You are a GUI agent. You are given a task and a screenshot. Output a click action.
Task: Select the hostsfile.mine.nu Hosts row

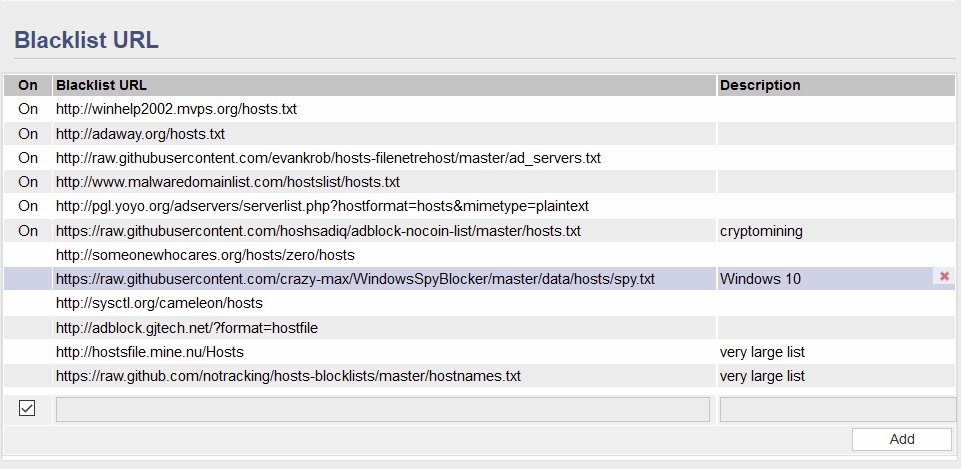pyautogui.click(x=480, y=352)
